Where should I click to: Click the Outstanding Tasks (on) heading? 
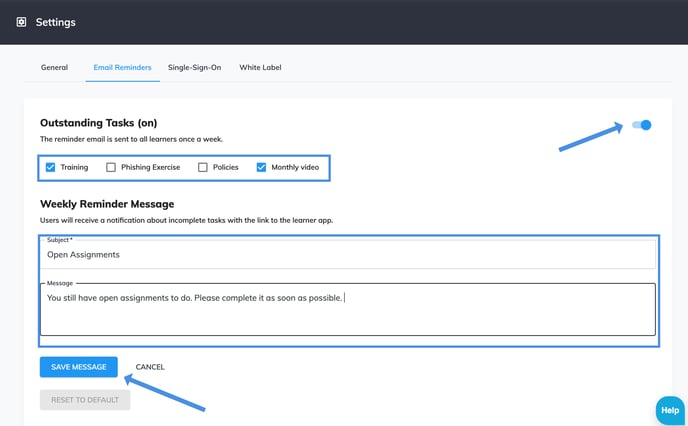[99, 123]
